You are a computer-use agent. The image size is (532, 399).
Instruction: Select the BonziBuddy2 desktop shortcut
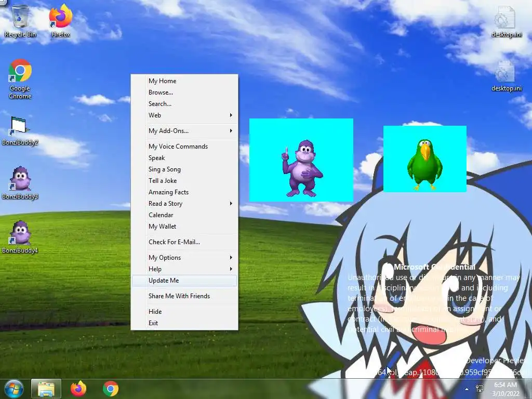click(20, 130)
